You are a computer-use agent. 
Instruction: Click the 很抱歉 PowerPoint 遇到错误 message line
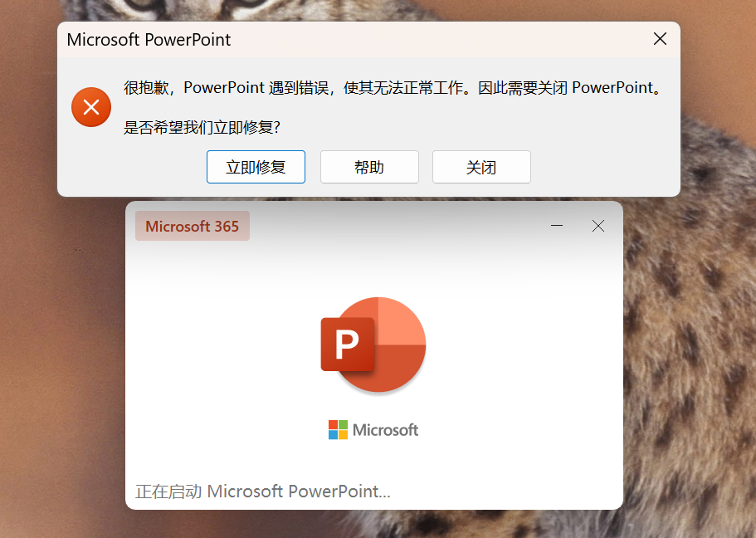(393, 88)
